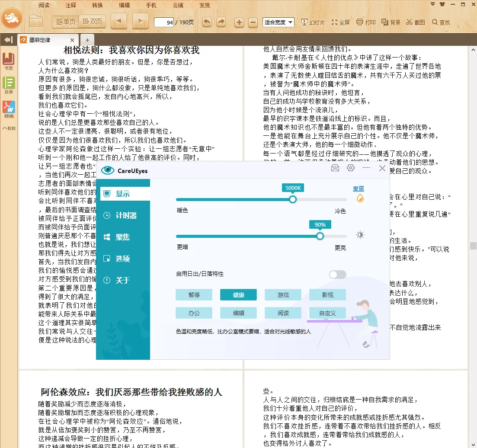The width and height of the screenshot is (477, 448).
Task: Open the CareUEyes settings gear icon
Action: click(350, 168)
